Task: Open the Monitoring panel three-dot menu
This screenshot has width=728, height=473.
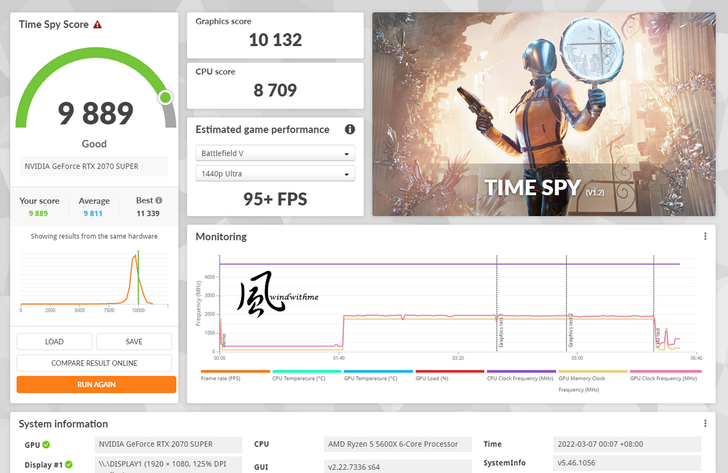Action: point(705,236)
